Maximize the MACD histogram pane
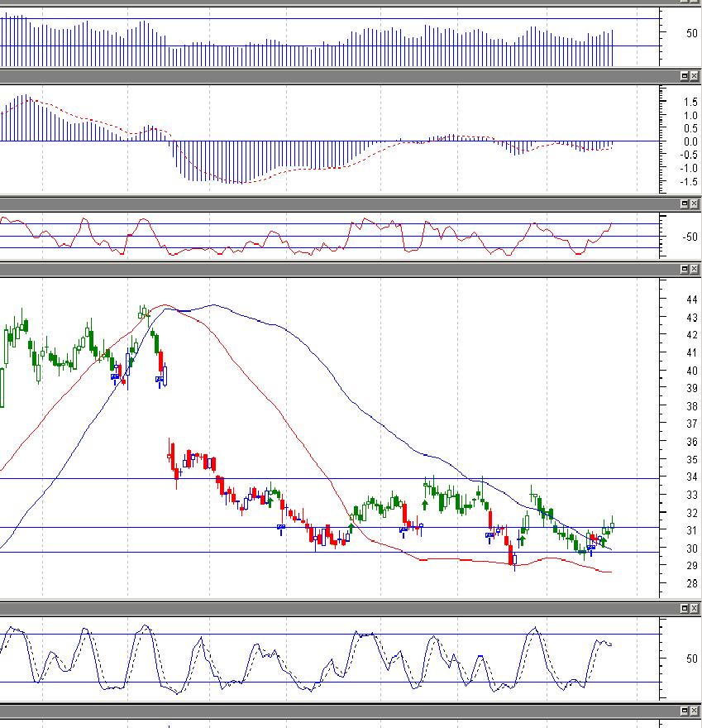 pyautogui.click(x=685, y=75)
